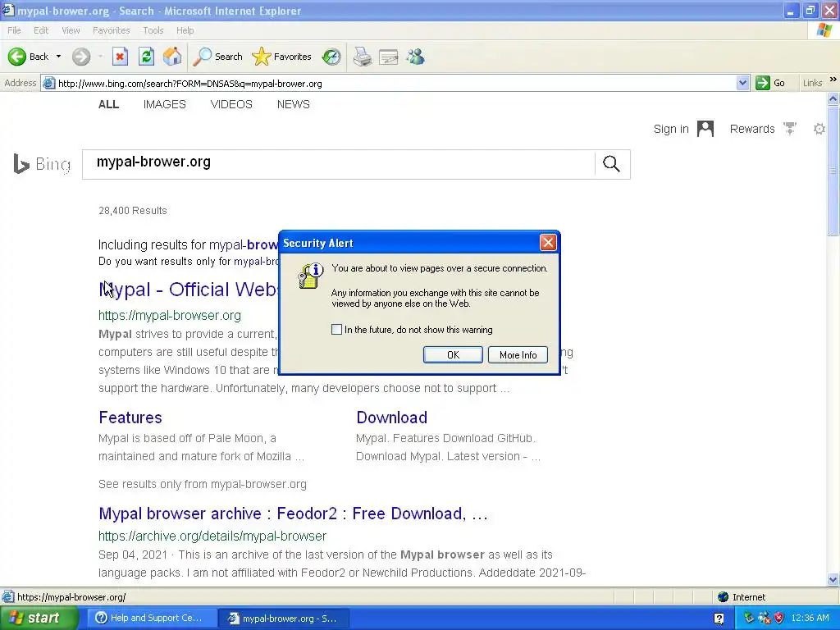The height and width of the screenshot is (630, 840).
Task: Go to the Home page icon
Action: click(x=172, y=57)
